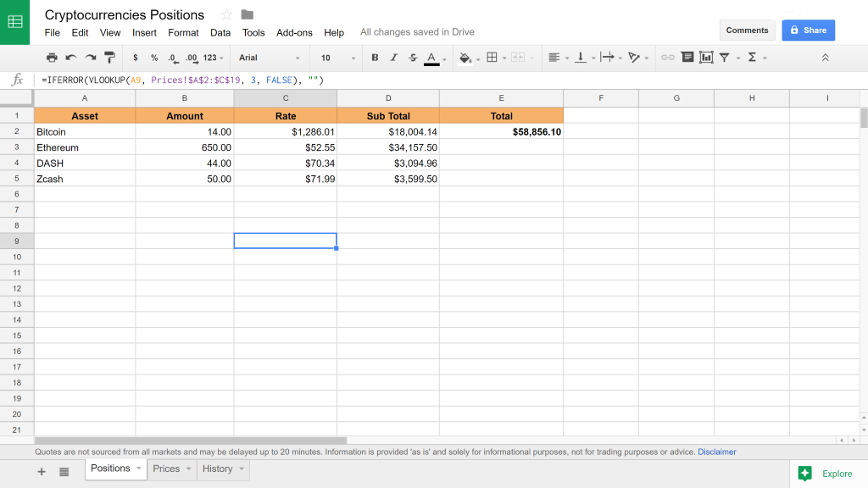Screen dimensions: 868x488
Task: Open the text wrapping options
Action: 607,58
